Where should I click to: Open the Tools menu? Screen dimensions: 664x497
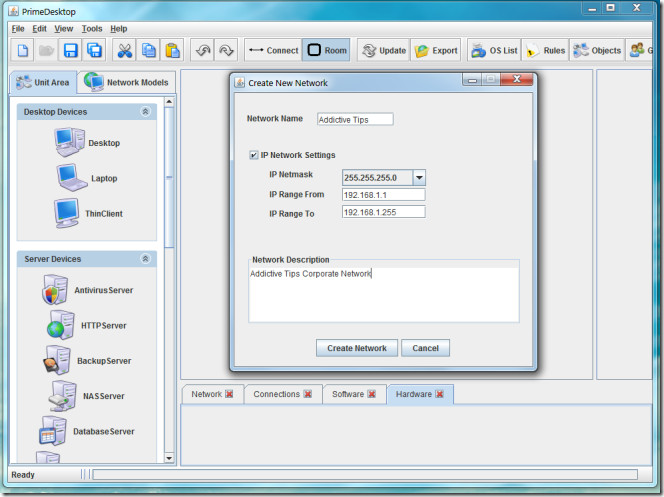[x=92, y=29]
